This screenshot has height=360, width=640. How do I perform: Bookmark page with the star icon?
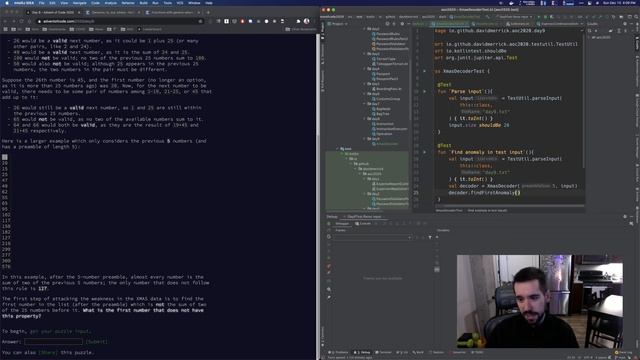coord(200,21)
